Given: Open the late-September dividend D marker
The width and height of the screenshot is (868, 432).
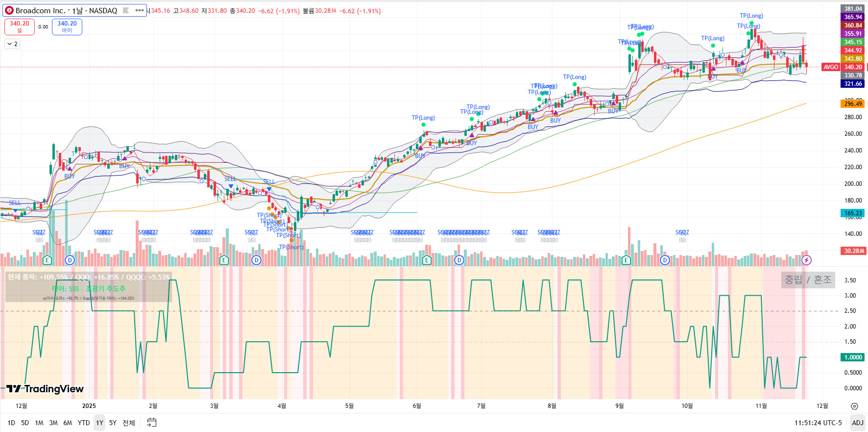Looking at the screenshot, I should [x=665, y=260].
